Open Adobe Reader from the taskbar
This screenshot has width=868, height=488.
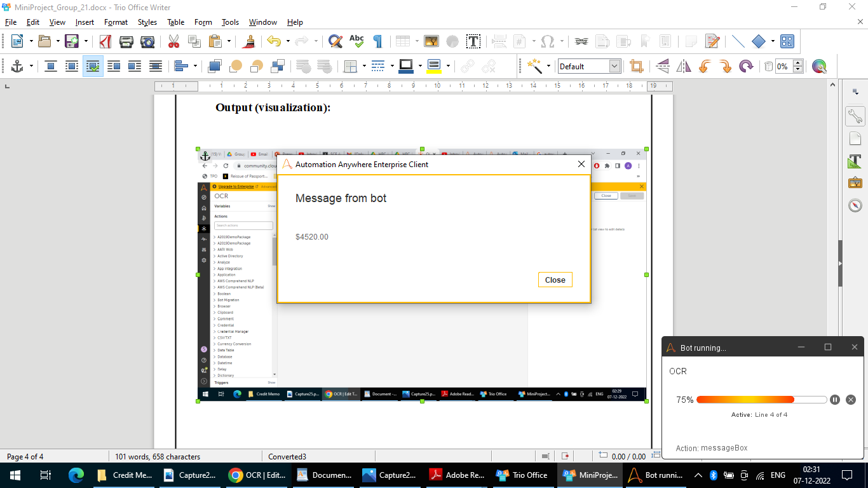(457, 475)
